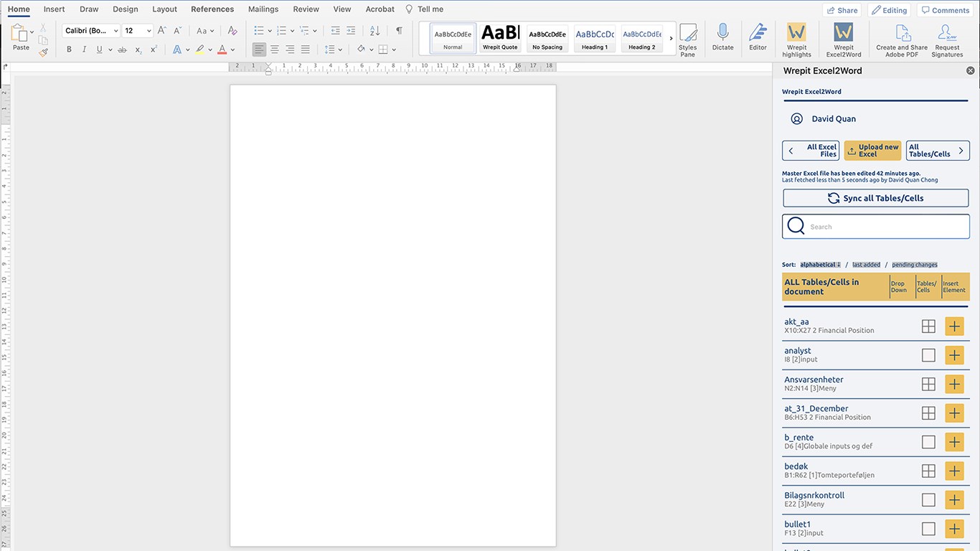Toggle Italic formatting
This screenshot has height=551, width=980.
click(x=84, y=50)
